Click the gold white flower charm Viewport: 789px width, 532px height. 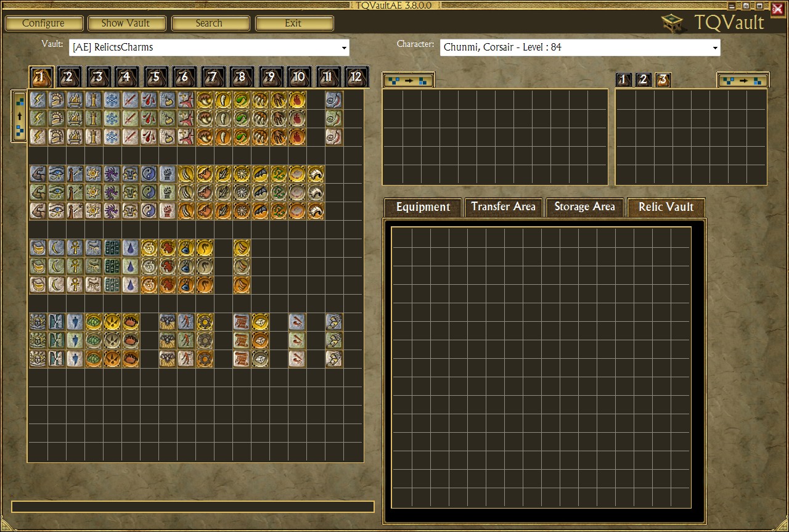coord(242,174)
